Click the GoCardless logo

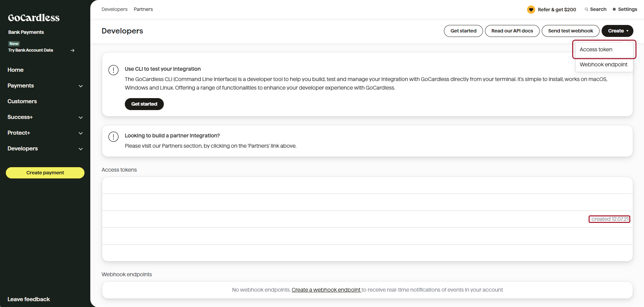[34, 18]
